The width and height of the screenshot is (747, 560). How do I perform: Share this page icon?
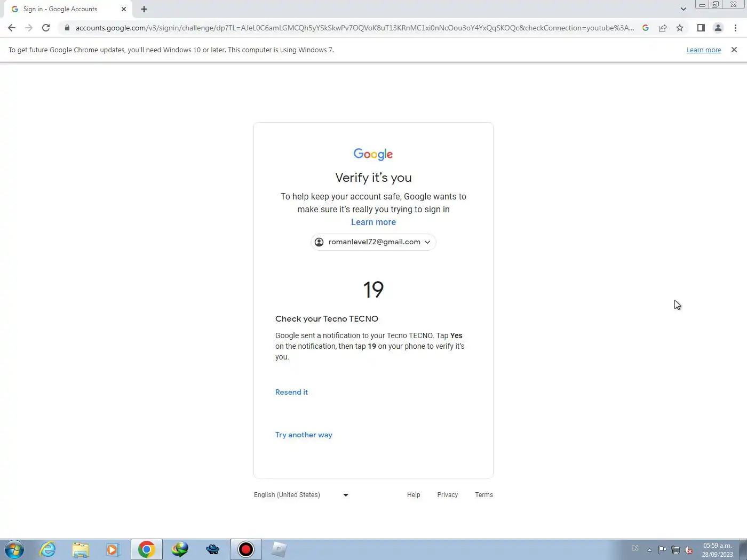coord(663,28)
